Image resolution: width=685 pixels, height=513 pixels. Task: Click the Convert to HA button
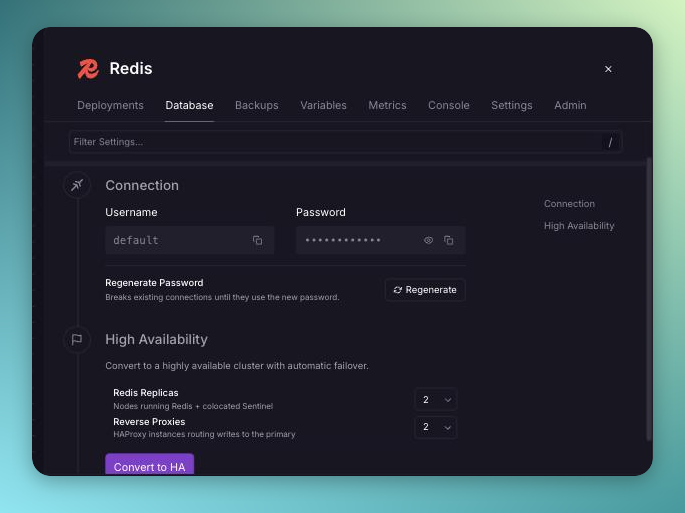tap(149, 465)
